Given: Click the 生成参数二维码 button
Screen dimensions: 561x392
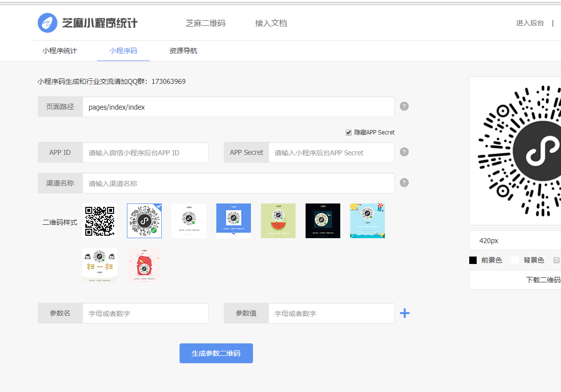Looking at the screenshot, I should 216,353.
